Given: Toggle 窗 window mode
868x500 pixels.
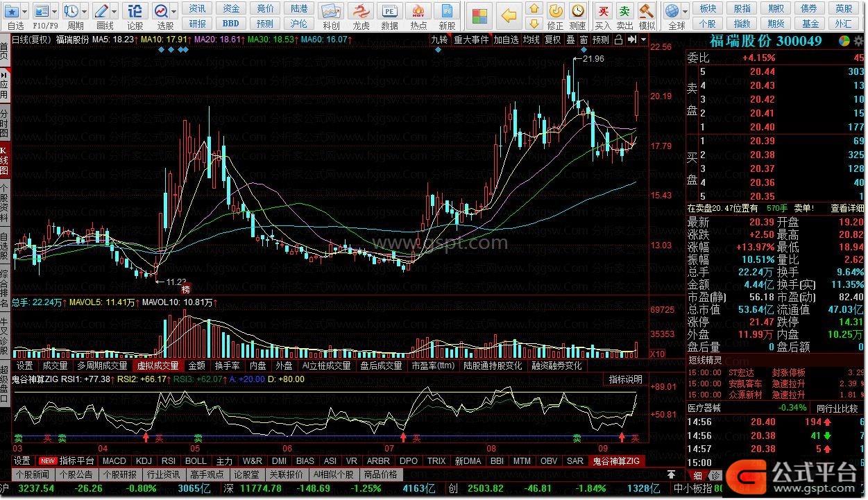Looking at the screenshot, I should click(584, 40).
